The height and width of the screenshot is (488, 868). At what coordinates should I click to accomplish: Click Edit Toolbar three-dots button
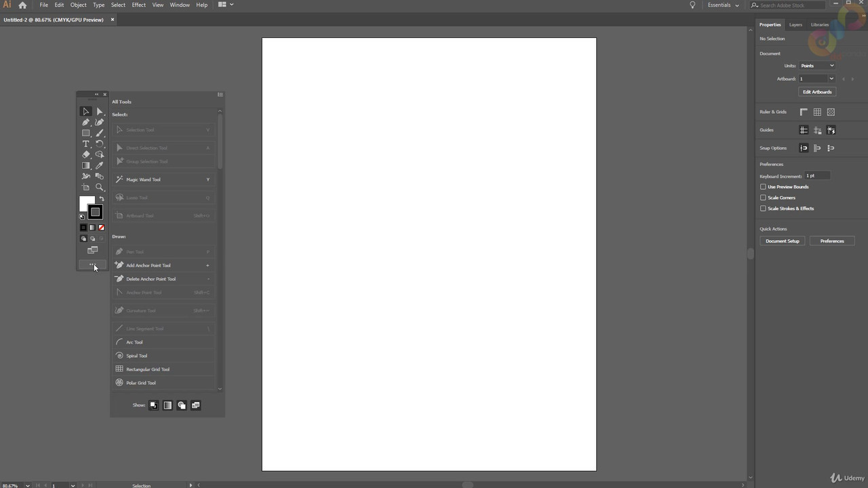[92, 264]
